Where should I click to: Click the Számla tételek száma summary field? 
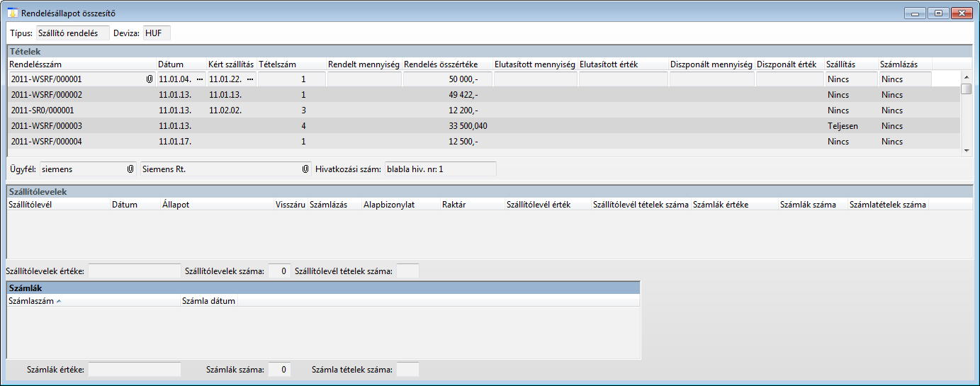click(x=407, y=369)
